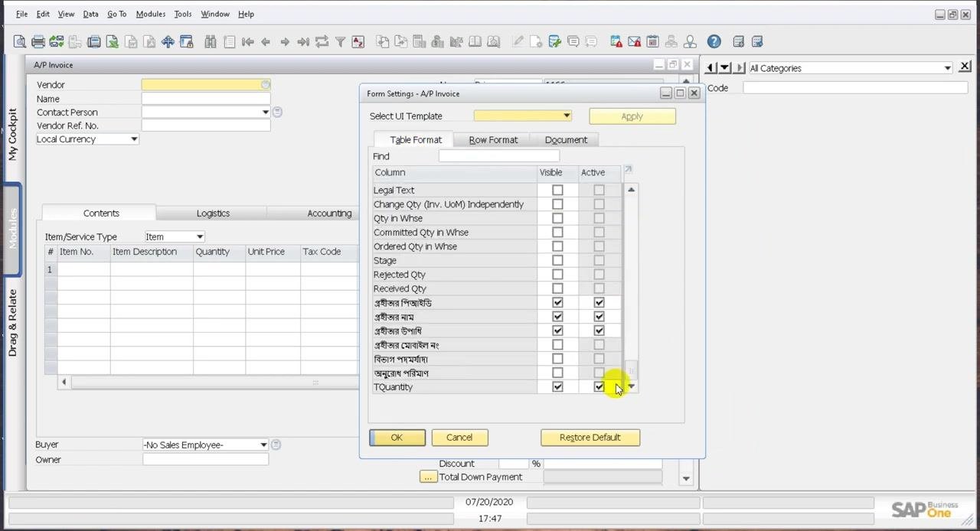Open the Accounting tab in A/P Invoice
This screenshot has width=980, height=531.
tap(329, 213)
